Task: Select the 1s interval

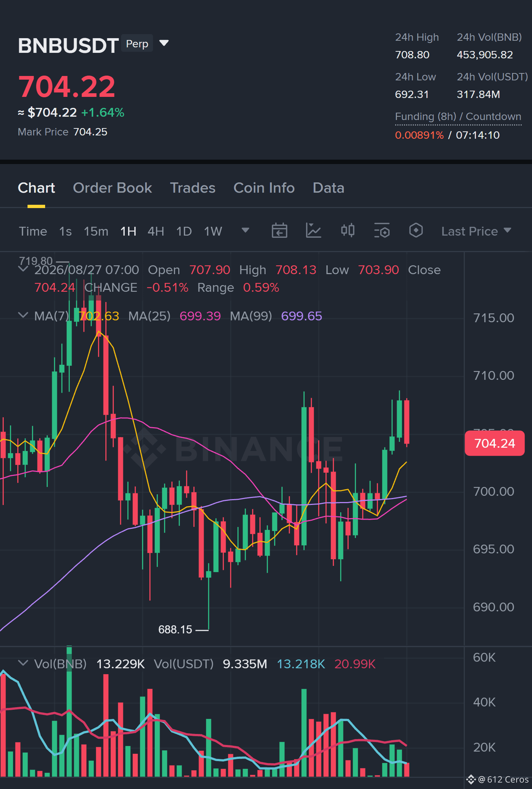Action: click(65, 231)
